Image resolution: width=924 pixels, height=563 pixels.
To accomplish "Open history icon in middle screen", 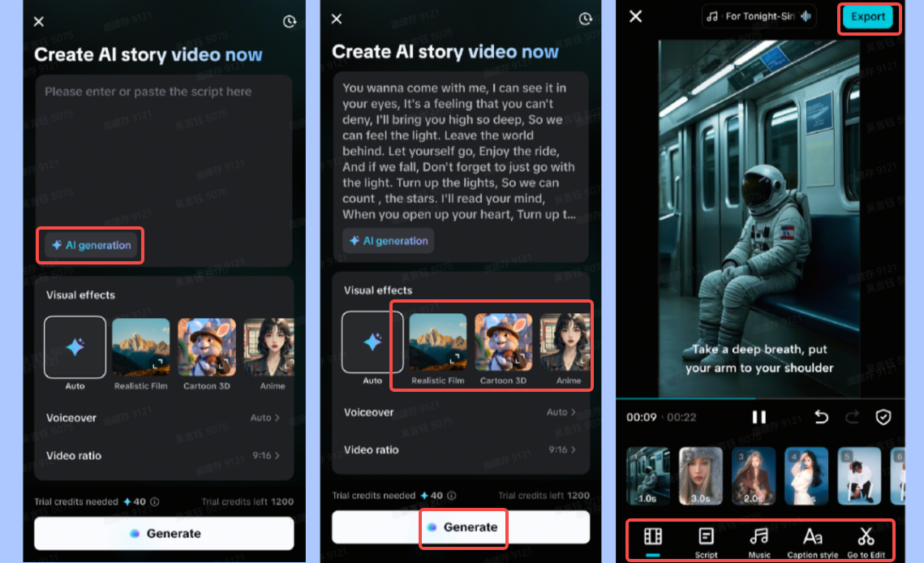I will pos(585,19).
